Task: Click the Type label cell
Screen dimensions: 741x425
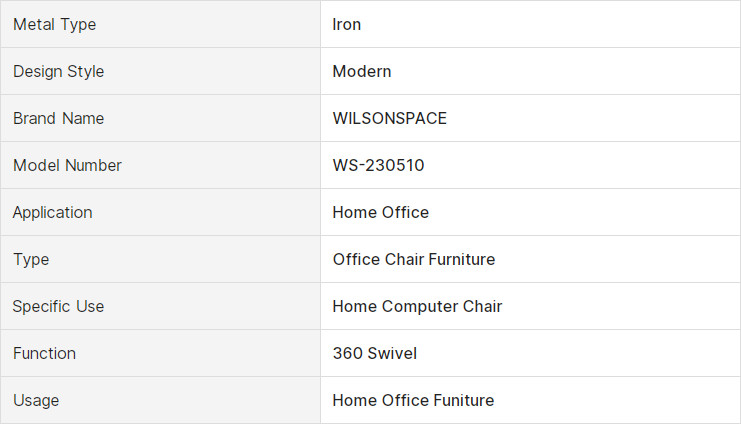Action: point(160,259)
